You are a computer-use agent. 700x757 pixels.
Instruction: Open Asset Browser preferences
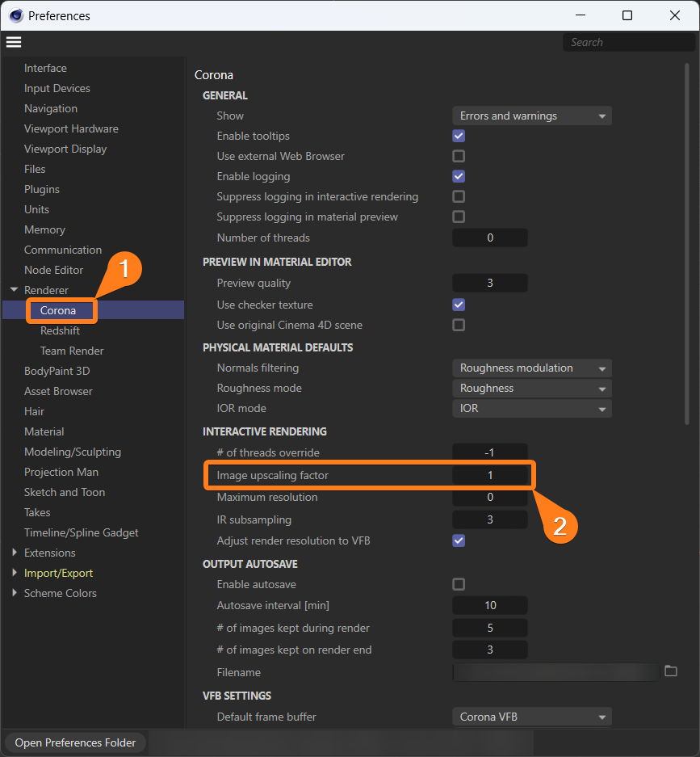coord(58,392)
